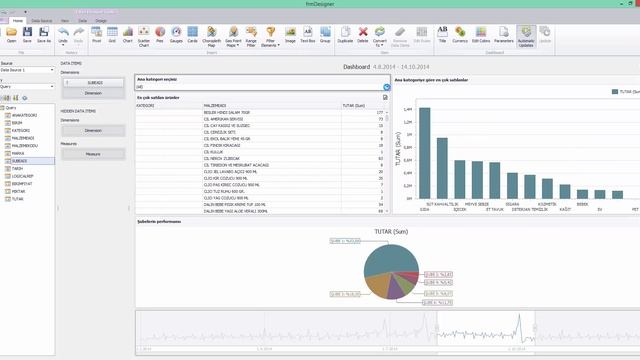Click the tallest bar in the bar chart
Viewport: 640px width, 360px height.
point(424,153)
